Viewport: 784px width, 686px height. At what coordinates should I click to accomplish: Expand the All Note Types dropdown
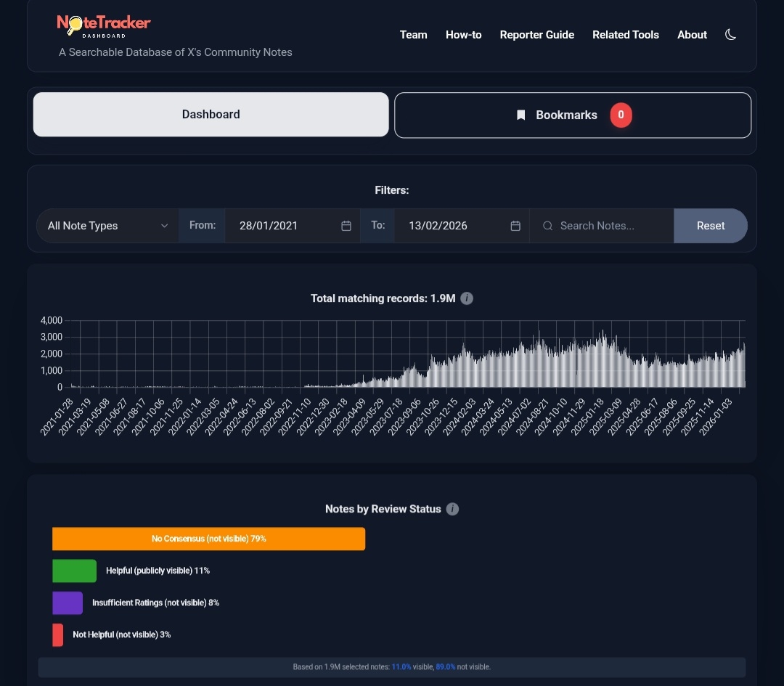(107, 226)
